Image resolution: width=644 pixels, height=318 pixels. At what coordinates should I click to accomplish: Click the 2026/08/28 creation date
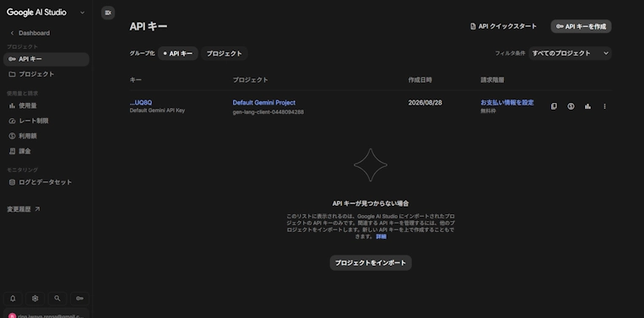[x=425, y=103]
